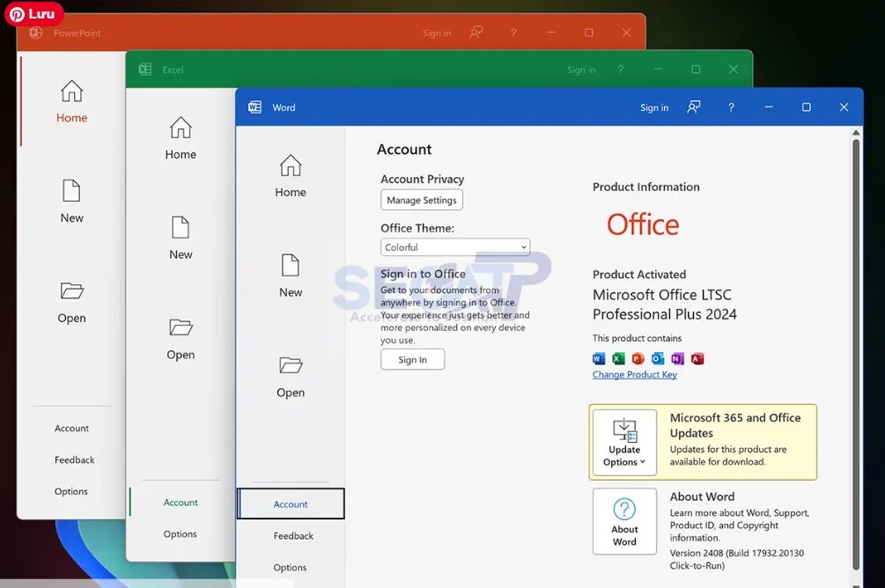Click the Outlook icon in product contents row

657,358
